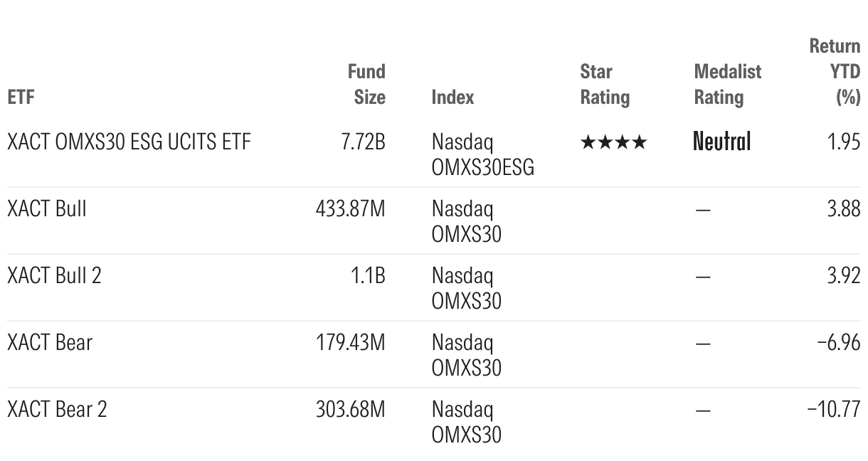The image size is (868, 461).
Task: Click the four-star rating icon
Action: [x=613, y=143]
